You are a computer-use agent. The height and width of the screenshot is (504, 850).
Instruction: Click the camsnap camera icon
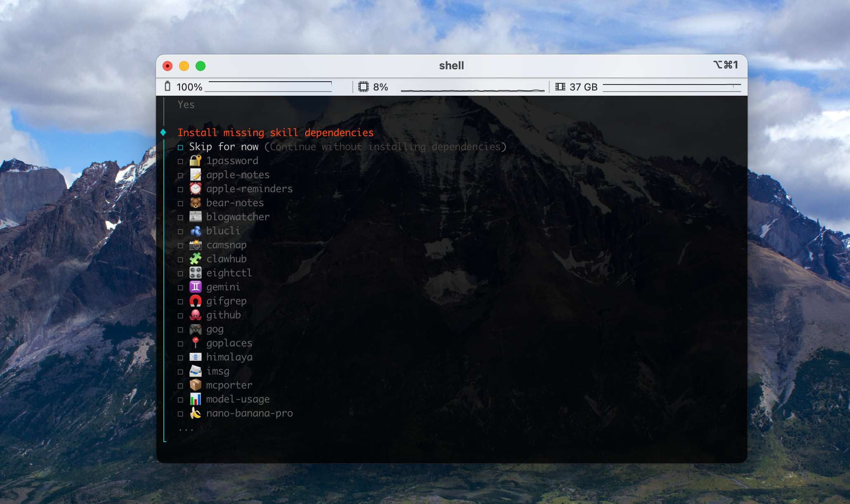196,245
